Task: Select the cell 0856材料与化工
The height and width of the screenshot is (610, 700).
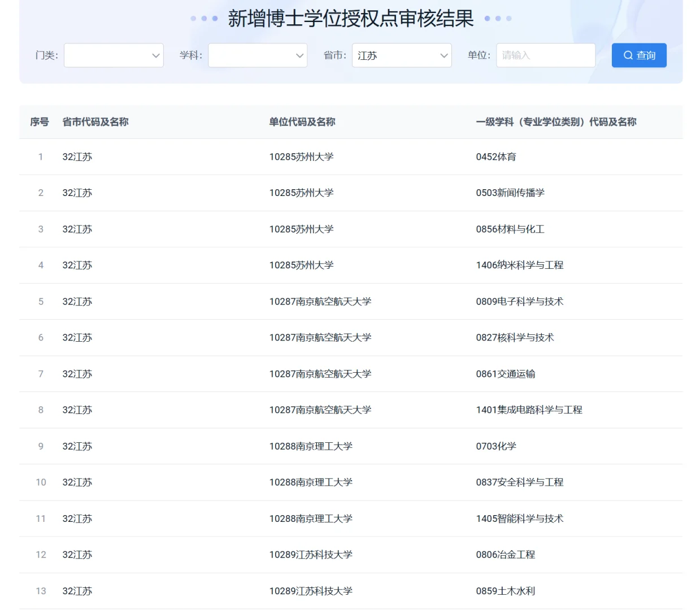Action: [510, 229]
